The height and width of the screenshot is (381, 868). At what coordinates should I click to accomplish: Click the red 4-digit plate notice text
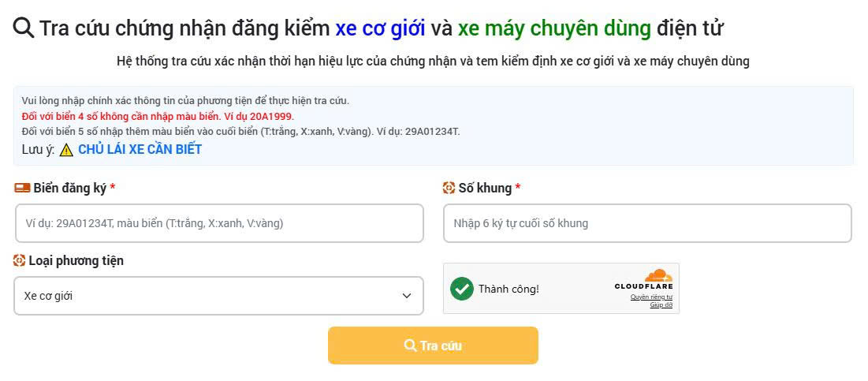click(158, 116)
